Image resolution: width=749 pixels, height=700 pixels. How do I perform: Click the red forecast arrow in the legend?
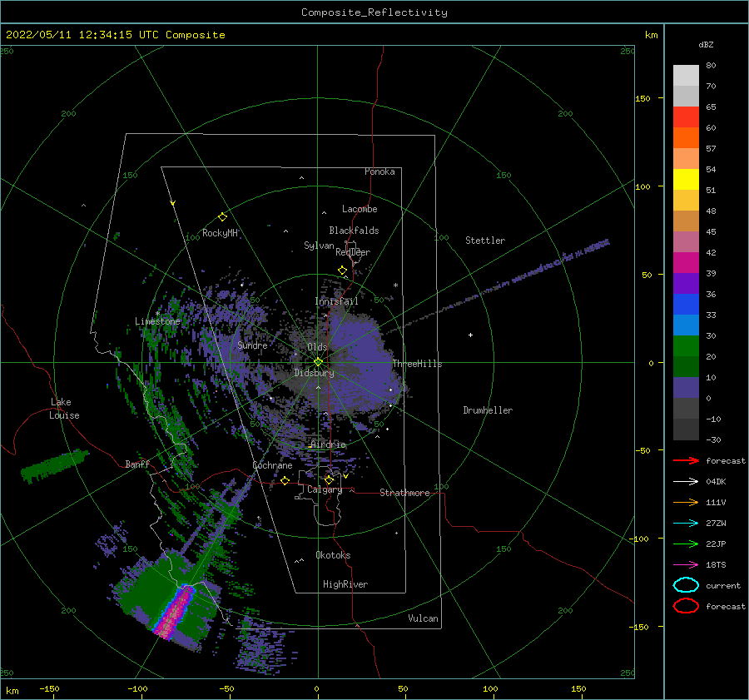pyautogui.click(x=686, y=460)
